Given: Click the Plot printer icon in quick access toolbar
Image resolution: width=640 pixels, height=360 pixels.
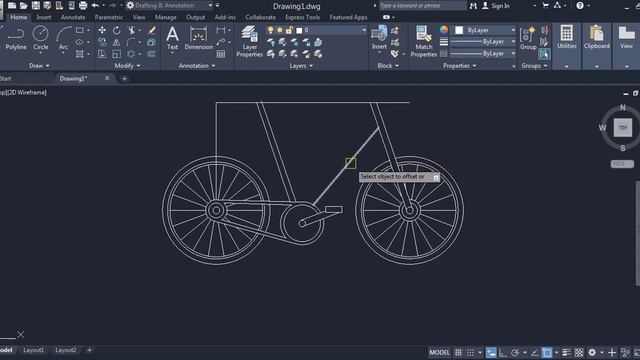Looking at the screenshot, I should point(83,6).
